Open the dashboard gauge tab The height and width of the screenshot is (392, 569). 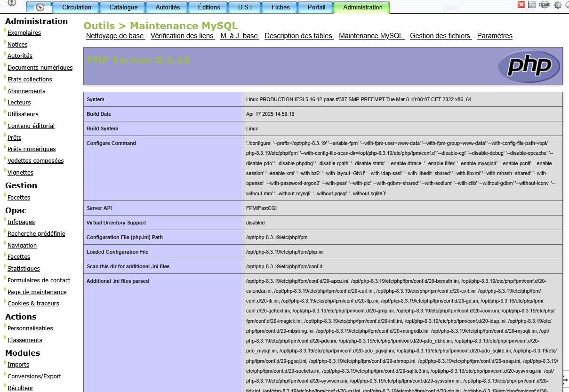(39, 7)
